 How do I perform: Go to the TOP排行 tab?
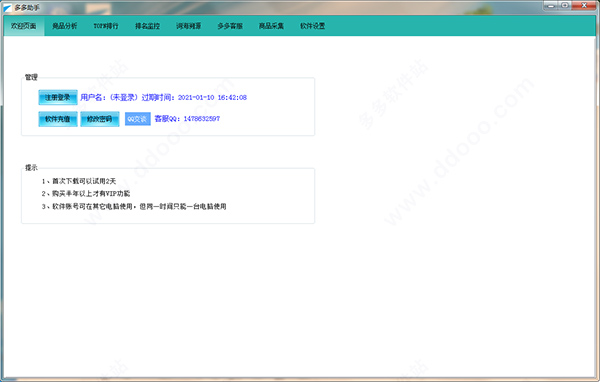(x=106, y=26)
